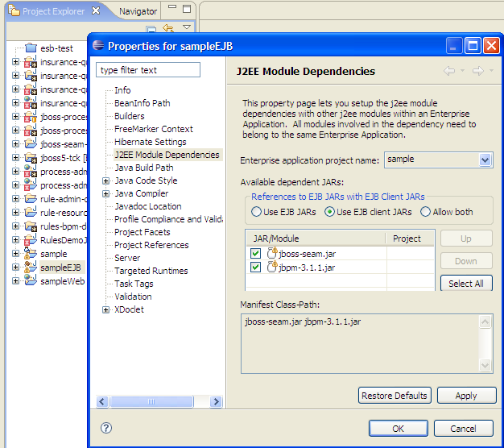Click the OK button
This screenshot has height=448, width=504.
[x=399, y=429]
